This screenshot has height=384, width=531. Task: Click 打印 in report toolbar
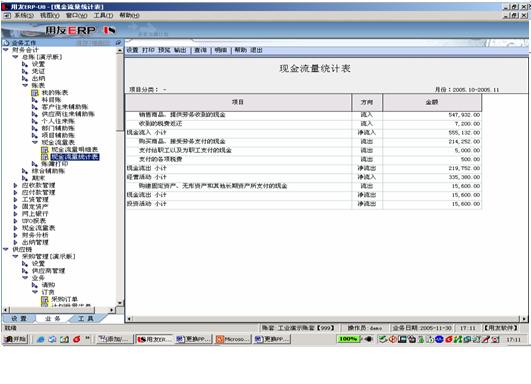tap(148, 50)
